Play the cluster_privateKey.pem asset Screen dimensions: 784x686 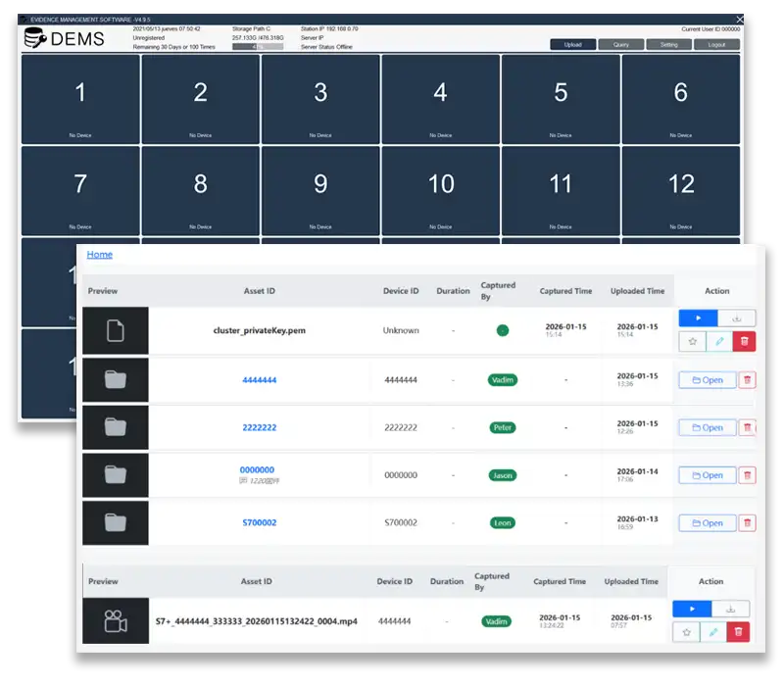pyautogui.click(x=698, y=318)
